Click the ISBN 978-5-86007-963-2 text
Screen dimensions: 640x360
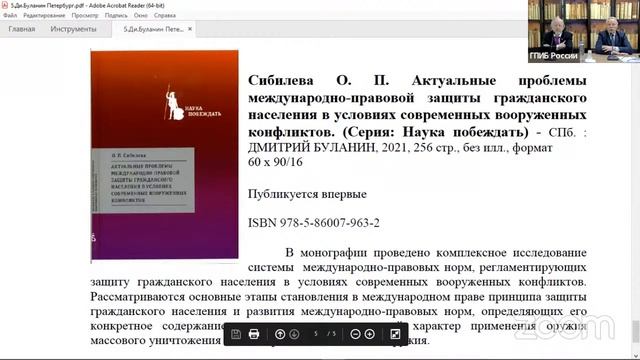click(313, 223)
